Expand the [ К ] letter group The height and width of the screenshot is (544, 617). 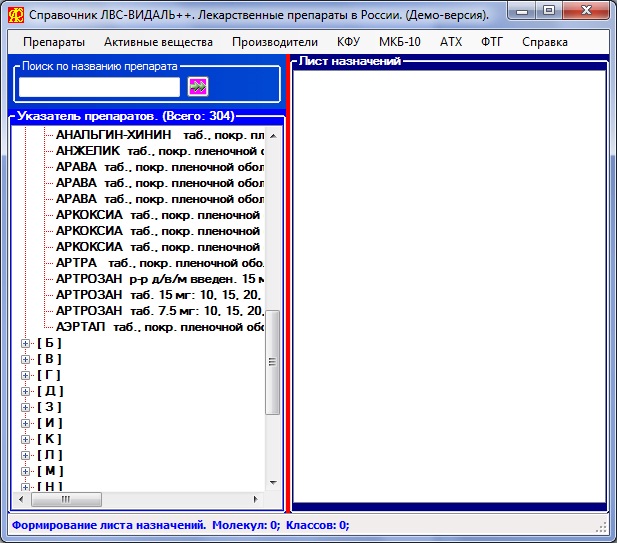pos(26,439)
